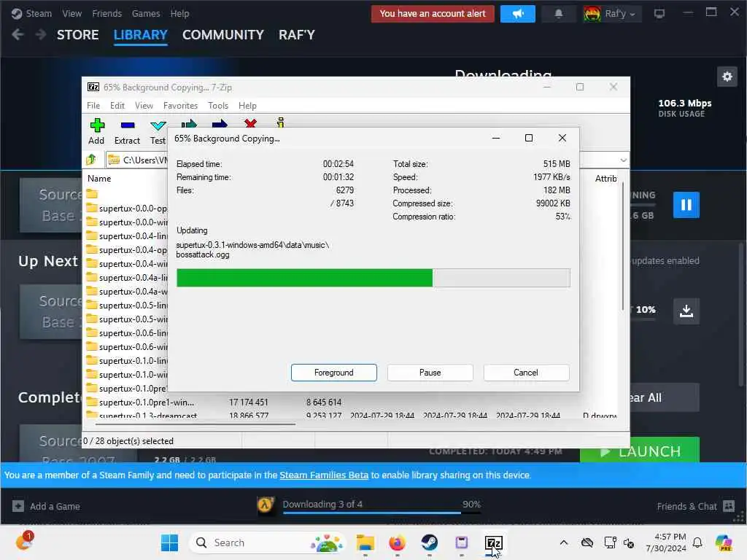Click Steam Big Picture mode icon

(659, 14)
